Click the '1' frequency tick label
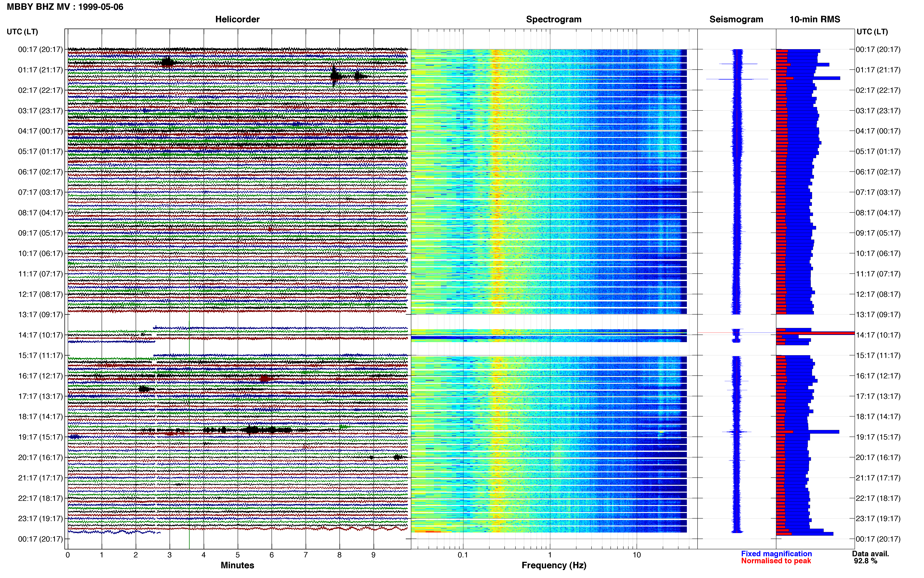Viewport: 924px width, 578px height. point(550,555)
